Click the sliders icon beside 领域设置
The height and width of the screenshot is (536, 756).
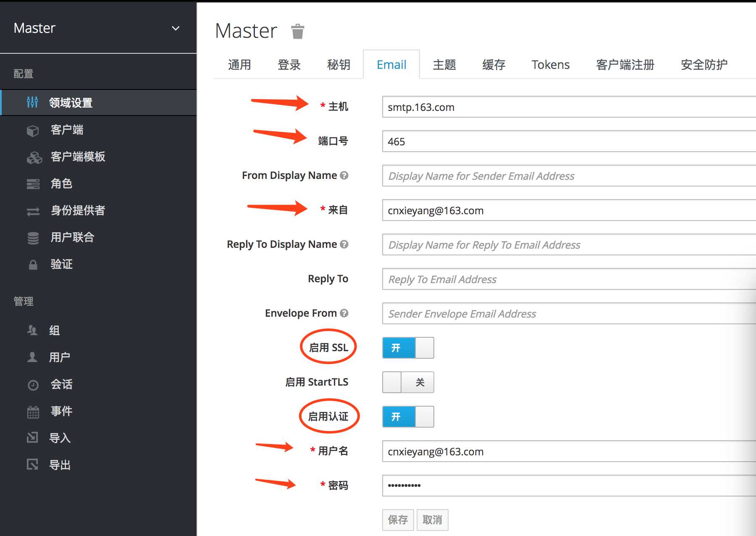(x=32, y=102)
